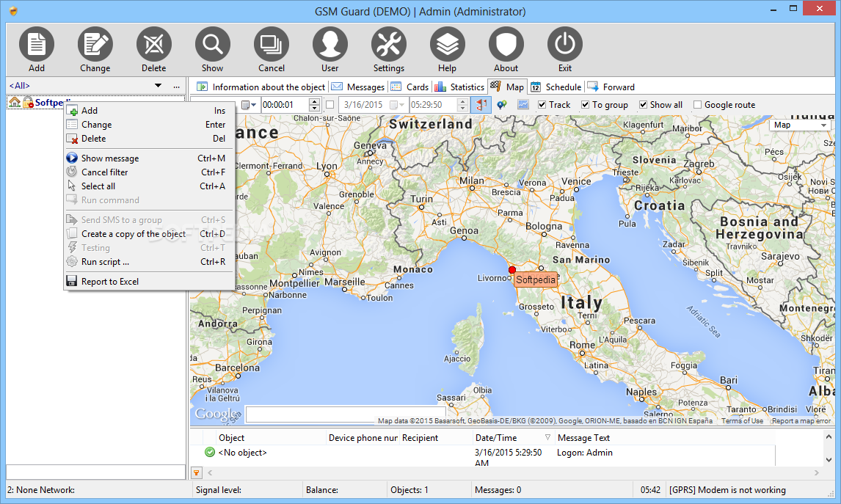Choose Select all in context menu
This screenshot has height=504, width=841.
149,186
